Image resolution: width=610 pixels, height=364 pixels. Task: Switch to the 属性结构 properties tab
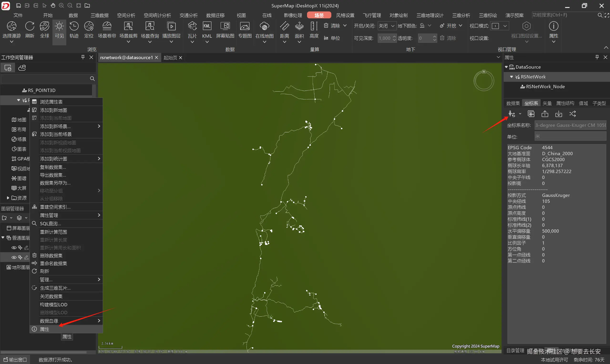[565, 103]
